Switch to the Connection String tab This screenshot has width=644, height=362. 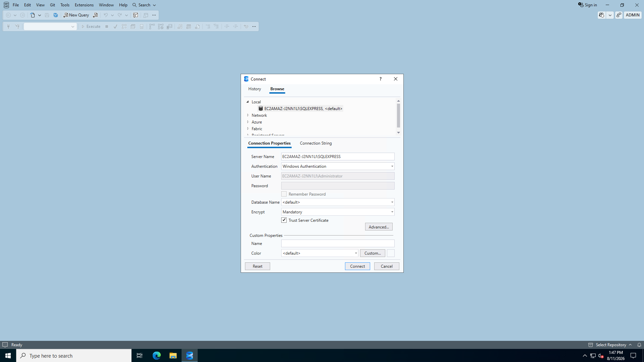[316, 143]
